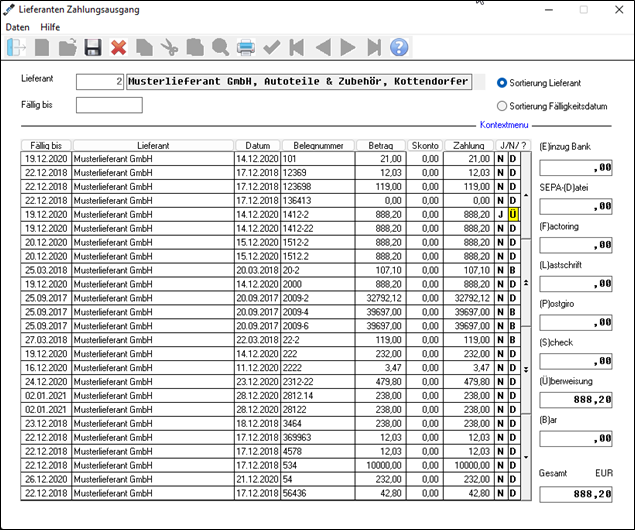Click Betrag 3,47 cell
This screenshot has height=530, width=635.
coord(381,368)
